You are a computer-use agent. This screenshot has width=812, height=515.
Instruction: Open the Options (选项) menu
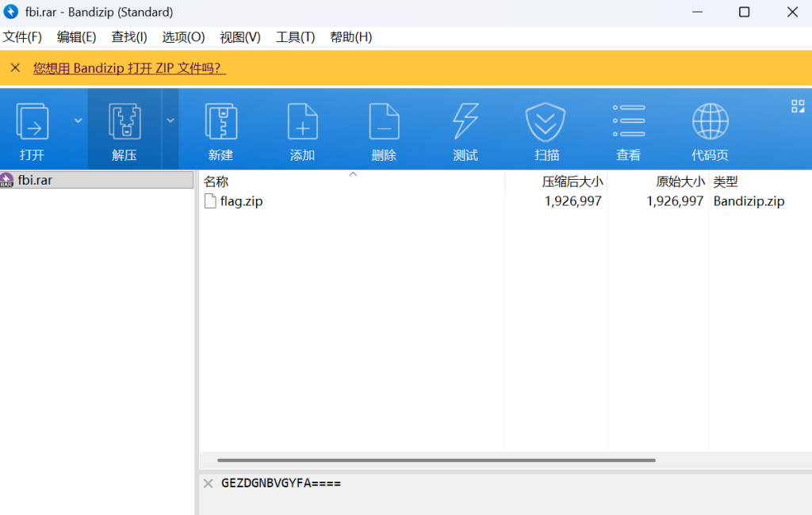point(183,37)
